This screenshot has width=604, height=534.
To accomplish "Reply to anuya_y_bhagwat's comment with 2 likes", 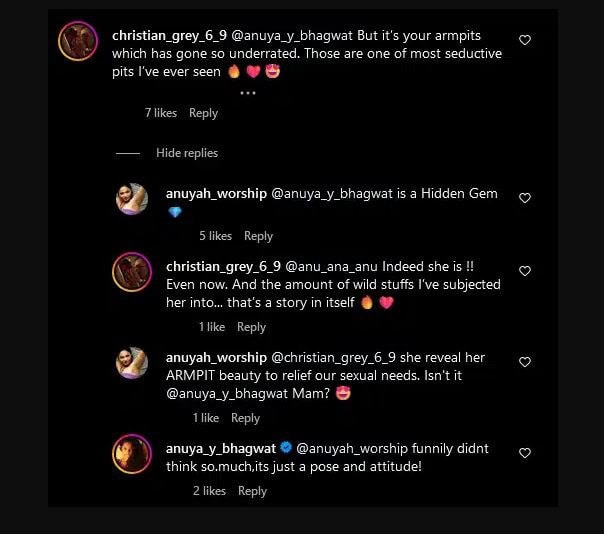I will point(252,491).
